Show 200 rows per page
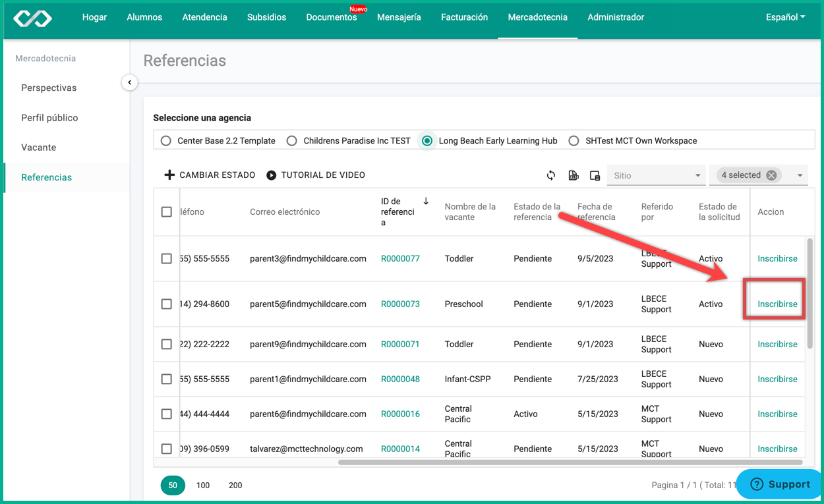 (235, 486)
